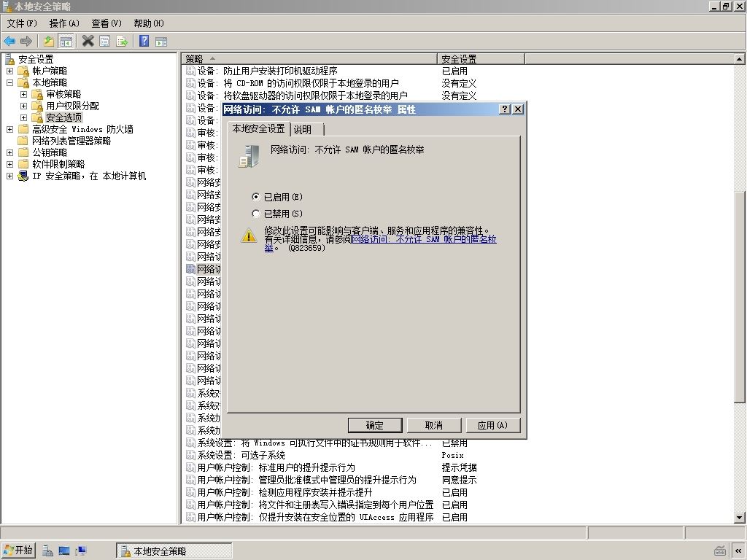Image resolution: width=747 pixels, height=560 pixels.
Task: Click the 帐户策略 folder icon in tree
Action: click(x=23, y=71)
